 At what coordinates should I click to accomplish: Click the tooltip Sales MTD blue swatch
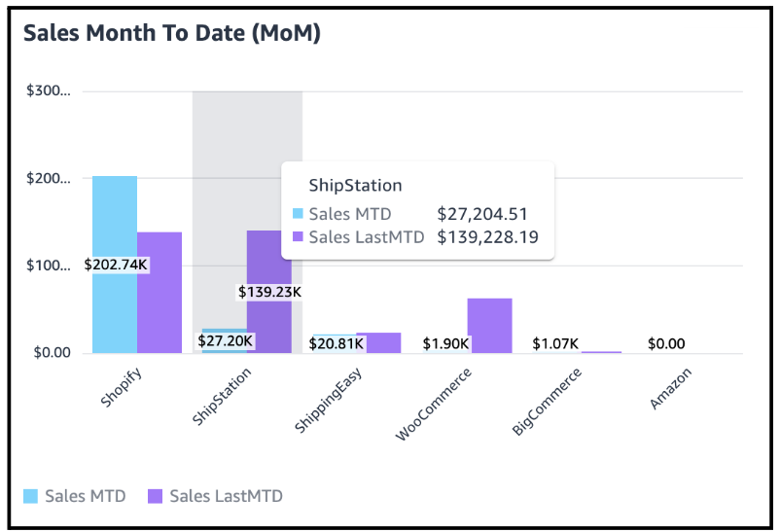[x=298, y=214]
